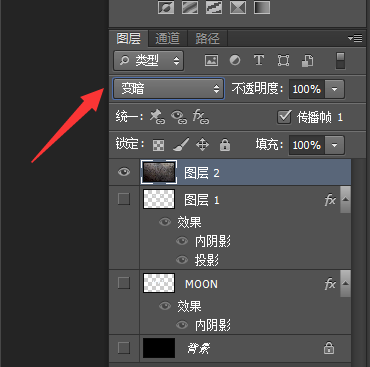
Task: Click the black 背景 layer thumbnail
Action: [159, 348]
